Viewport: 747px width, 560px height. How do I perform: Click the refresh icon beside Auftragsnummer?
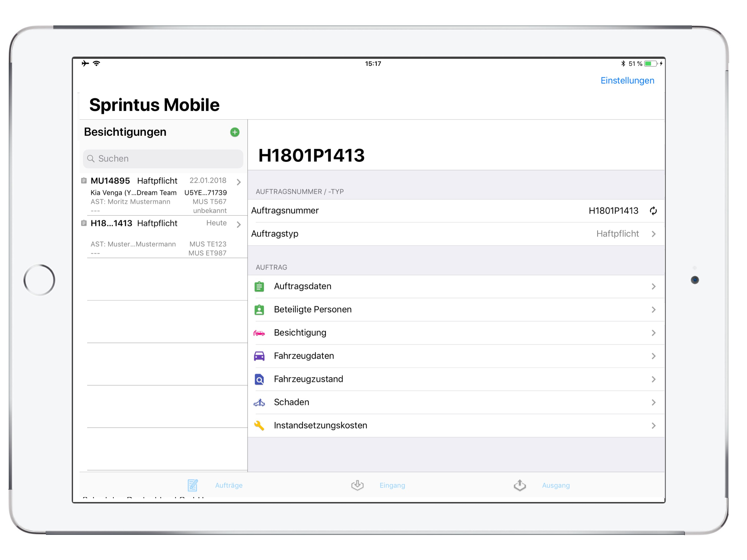(653, 211)
